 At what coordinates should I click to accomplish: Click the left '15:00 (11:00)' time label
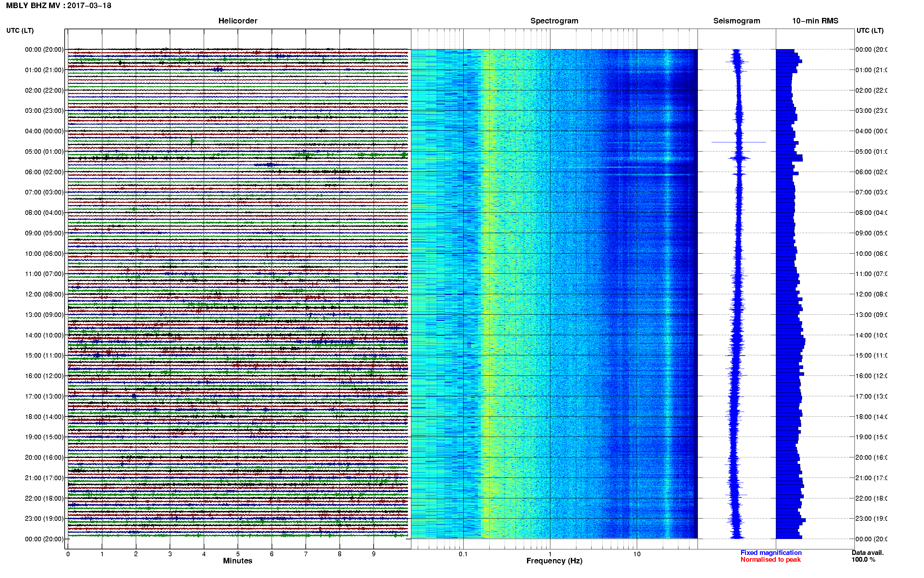[44, 356]
